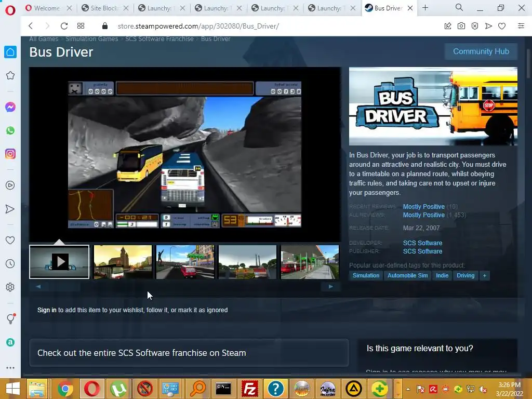Expand more tags with plus button
Screen dimensions: 532x399
[x=485, y=275]
